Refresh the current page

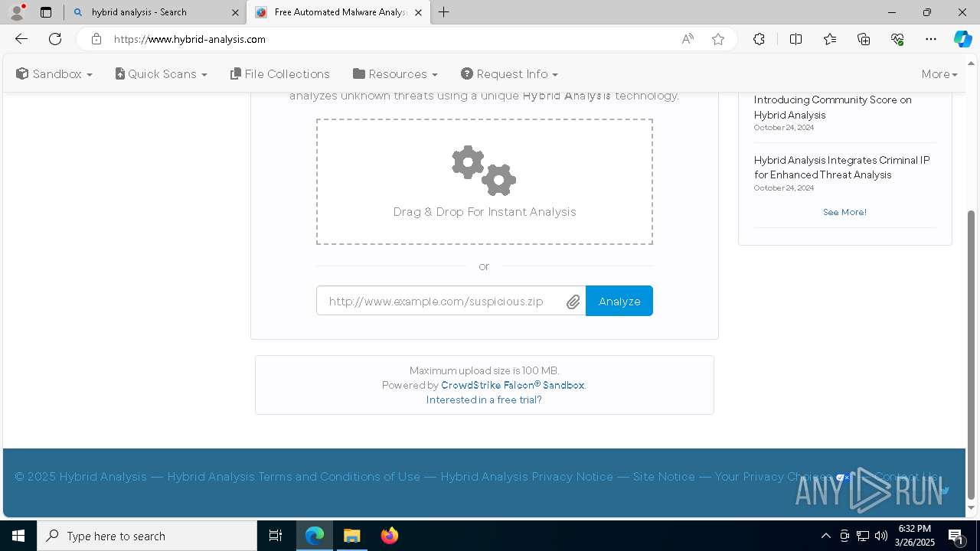point(55,39)
